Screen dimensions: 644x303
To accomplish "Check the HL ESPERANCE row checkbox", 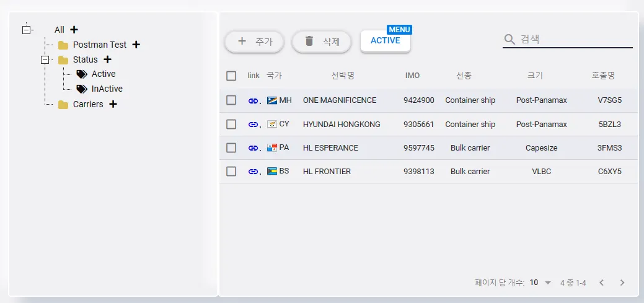I will [231, 148].
